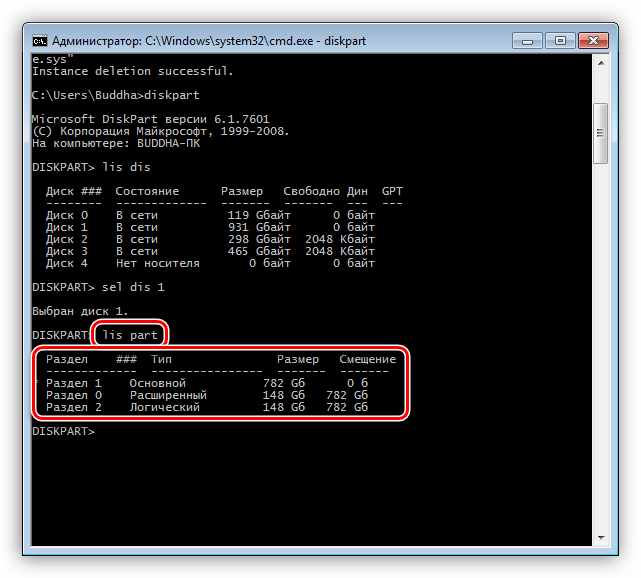Viewport: 641px width, 578px height.
Task: Click the '931 Gбайт' size of Диск 1
Action: point(259,227)
